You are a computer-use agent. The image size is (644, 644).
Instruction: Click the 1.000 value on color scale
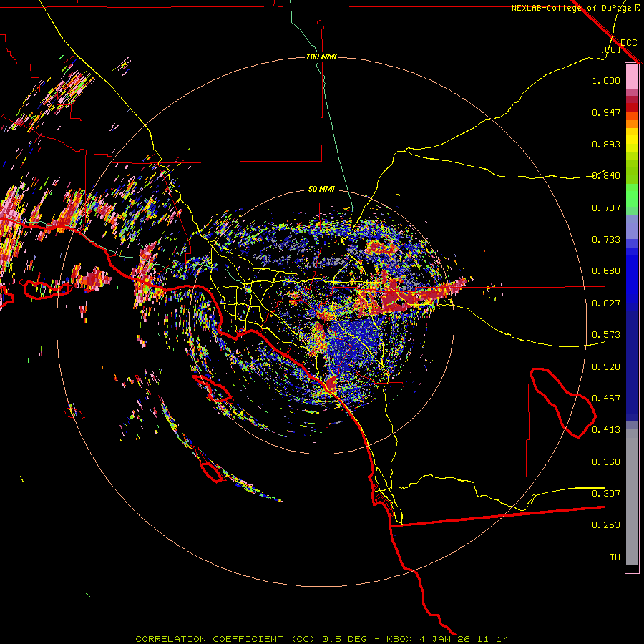[x=606, y=80]
